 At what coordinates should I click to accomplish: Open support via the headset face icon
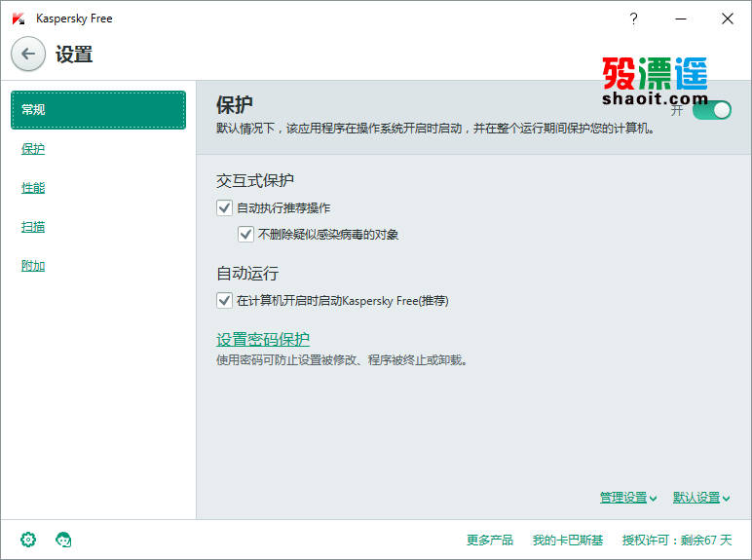63,540
